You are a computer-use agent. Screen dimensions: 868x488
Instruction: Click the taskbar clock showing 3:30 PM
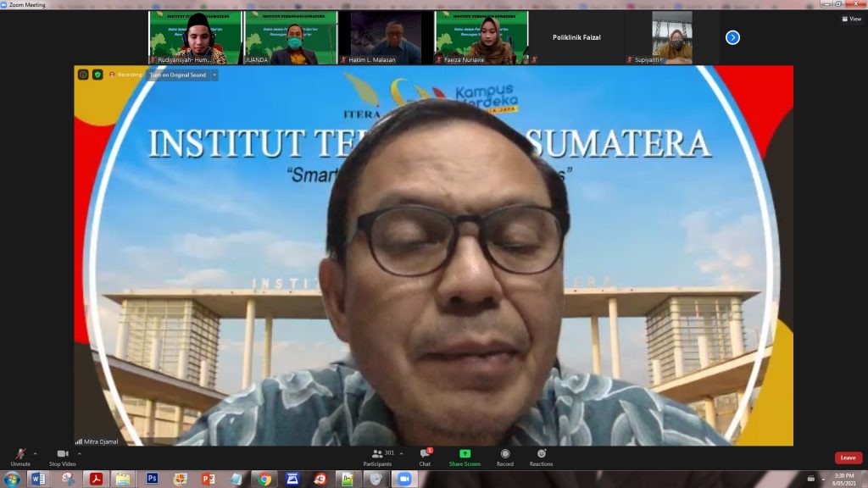843,480
